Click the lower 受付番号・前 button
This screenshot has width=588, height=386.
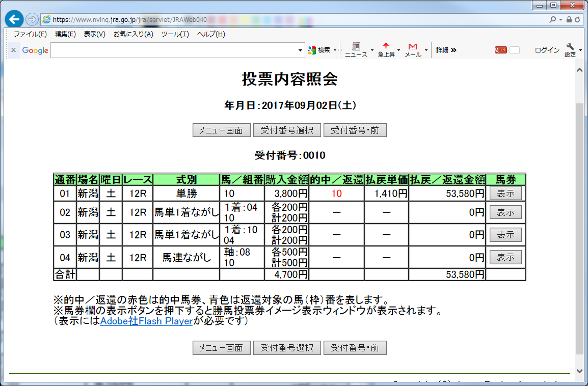click(355, 348)
